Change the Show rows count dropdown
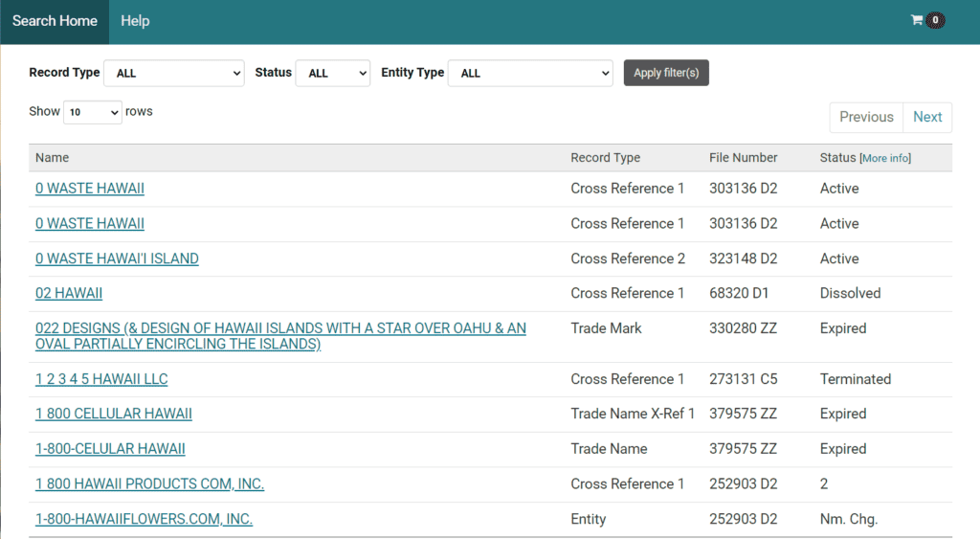Viewport: 980px width, 539px height. (92, 112)
